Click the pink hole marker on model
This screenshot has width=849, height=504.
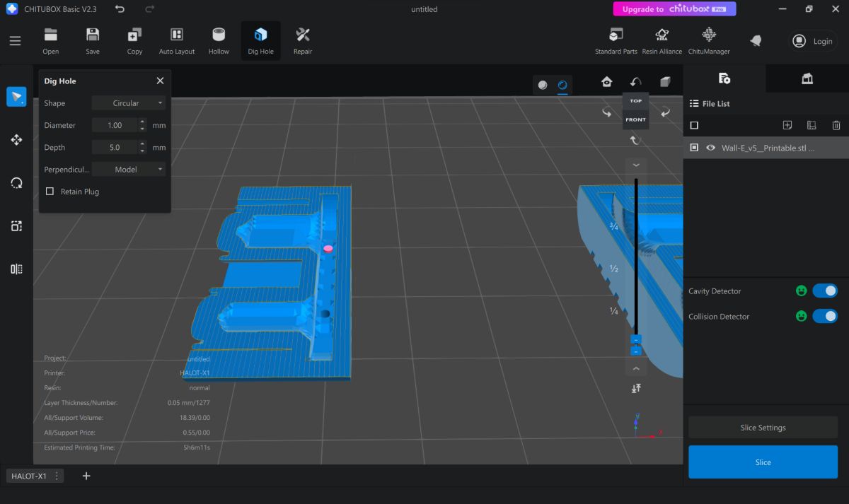(328, 249)
